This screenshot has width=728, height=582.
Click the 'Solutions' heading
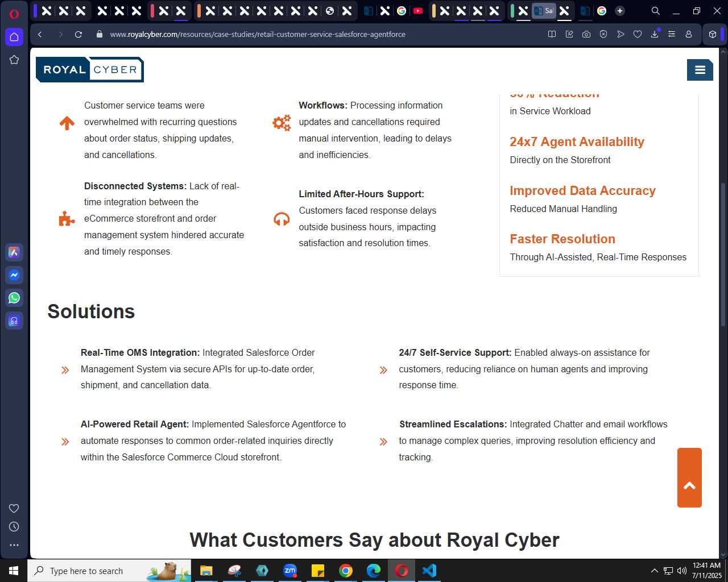pyautogui.click(x=91, y=311)
